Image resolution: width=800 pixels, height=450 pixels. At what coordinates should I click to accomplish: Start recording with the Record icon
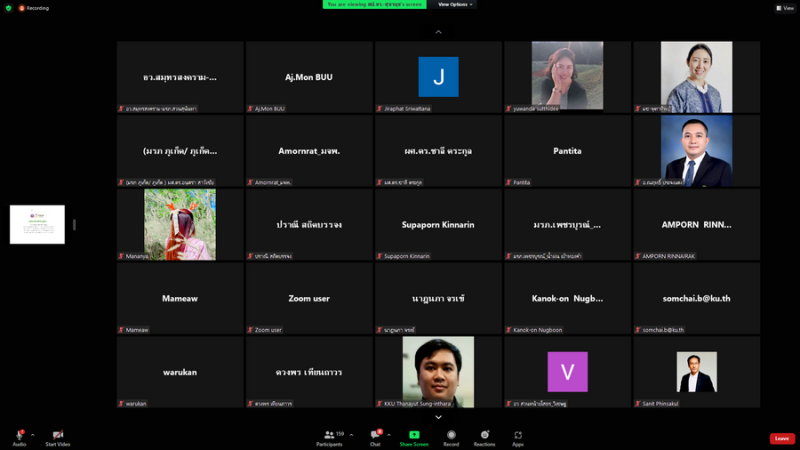pyautogui.click(x=451, y=435)
